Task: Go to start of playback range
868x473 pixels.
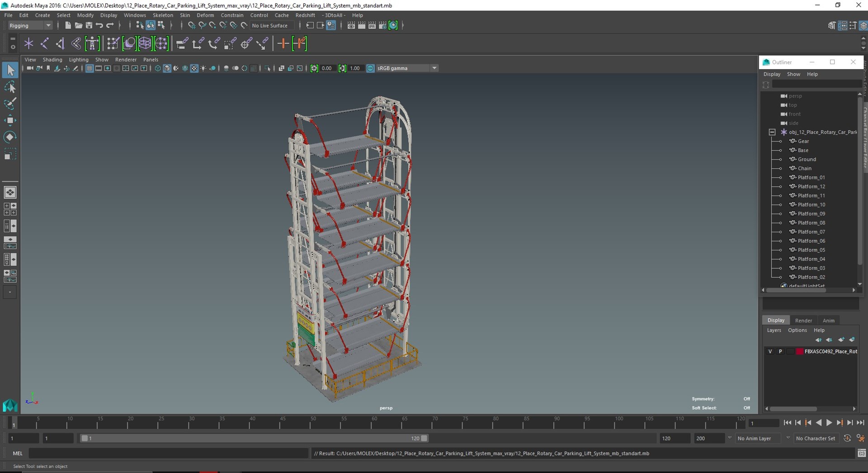Action: point(788,423)
